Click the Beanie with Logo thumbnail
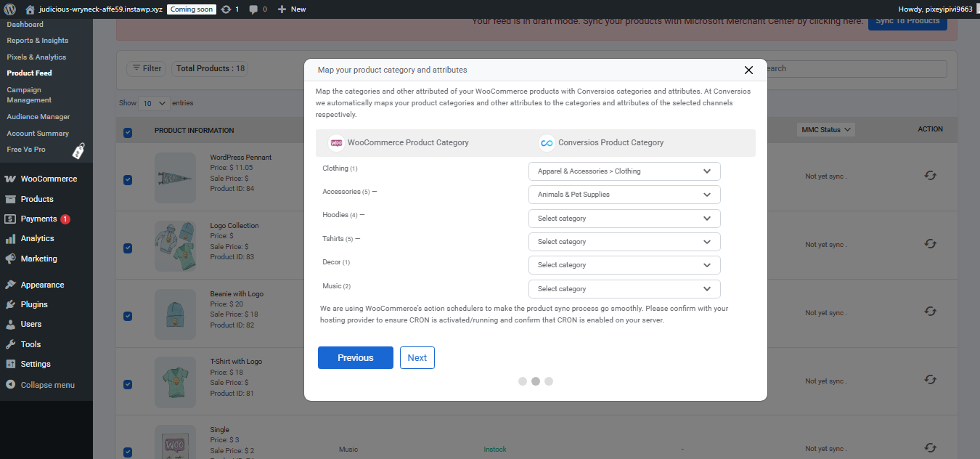 tap(175, 314)
